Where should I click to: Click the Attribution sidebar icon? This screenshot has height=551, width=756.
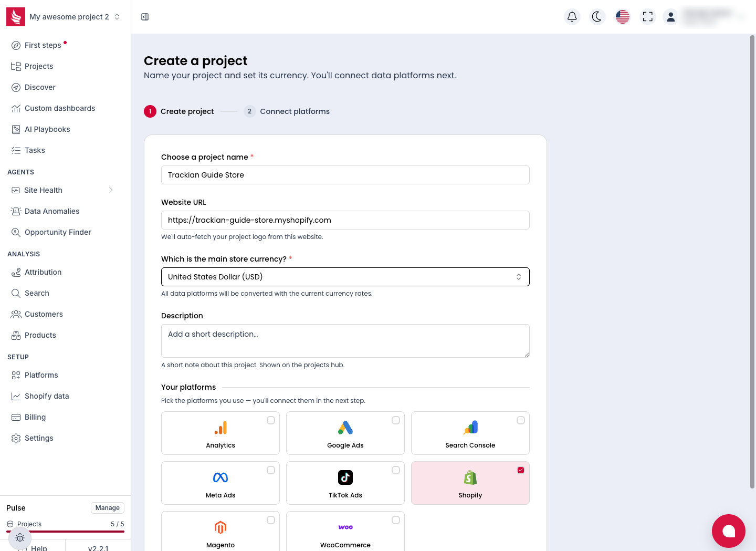16,272
